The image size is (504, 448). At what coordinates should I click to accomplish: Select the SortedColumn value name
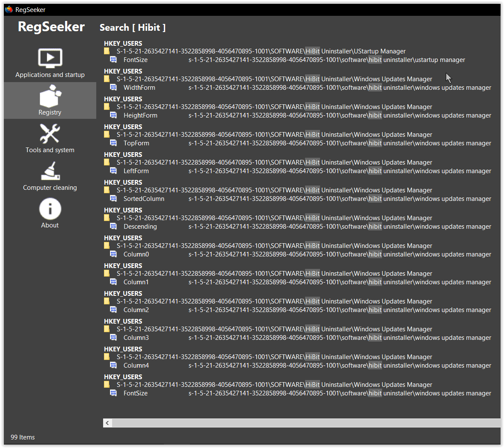pyautogui.click(x=144, y=199)
